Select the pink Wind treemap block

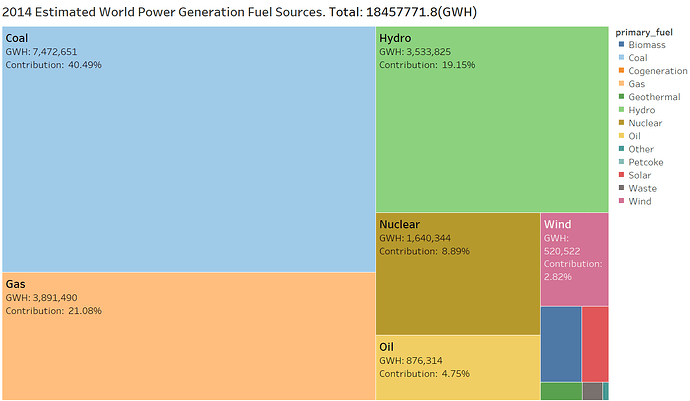574,259
